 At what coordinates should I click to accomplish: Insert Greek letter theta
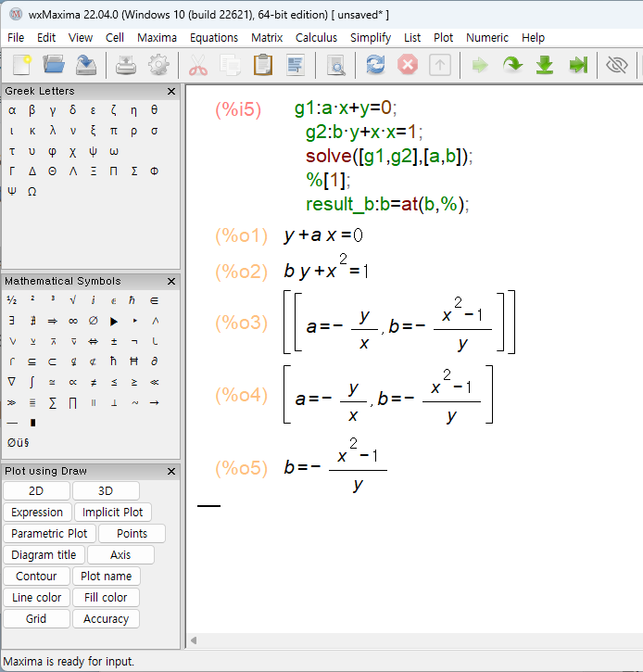pyautogui.click(x=154, y=110)
